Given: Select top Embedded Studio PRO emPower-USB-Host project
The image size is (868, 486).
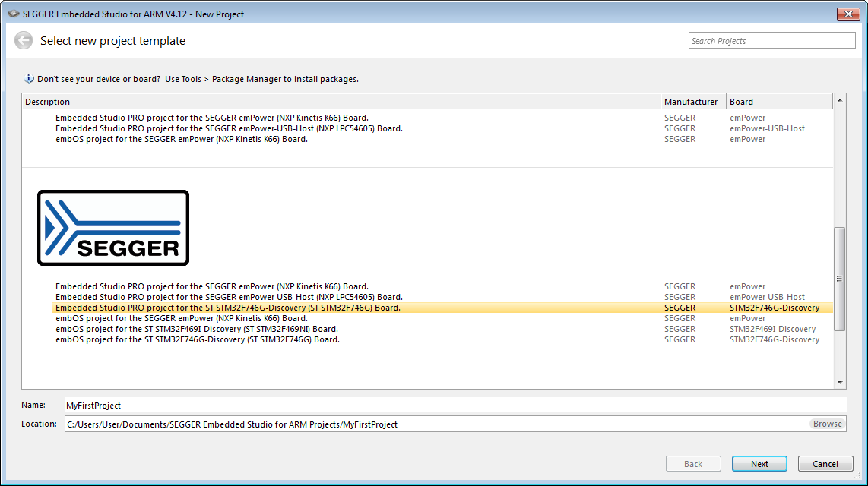Looking at the screenshot, I should tap(442, 128).
